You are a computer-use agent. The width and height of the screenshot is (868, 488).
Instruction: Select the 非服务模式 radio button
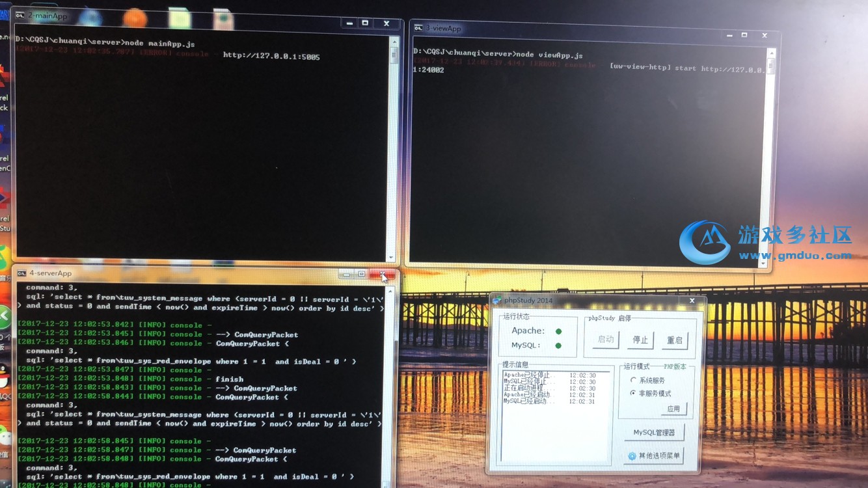[633, 393]
